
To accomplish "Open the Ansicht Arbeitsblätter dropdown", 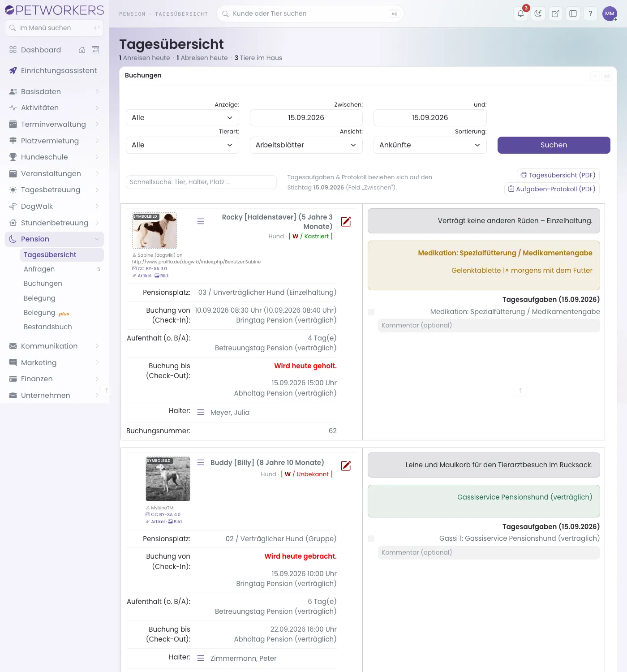I will click(306, 145).
